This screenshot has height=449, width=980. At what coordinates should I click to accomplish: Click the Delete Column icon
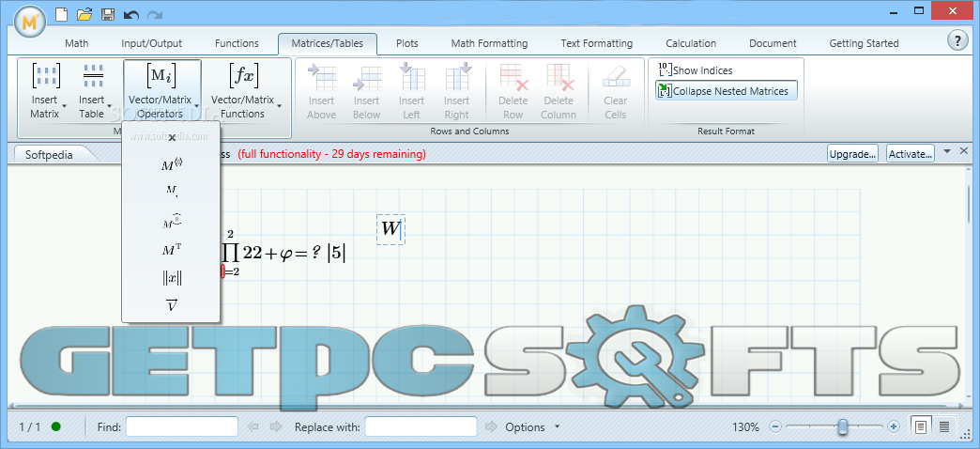(559, 77)
